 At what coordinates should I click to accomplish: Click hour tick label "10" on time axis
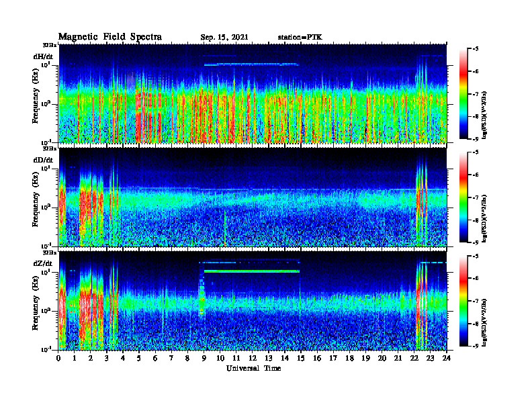tap(220, 359)
